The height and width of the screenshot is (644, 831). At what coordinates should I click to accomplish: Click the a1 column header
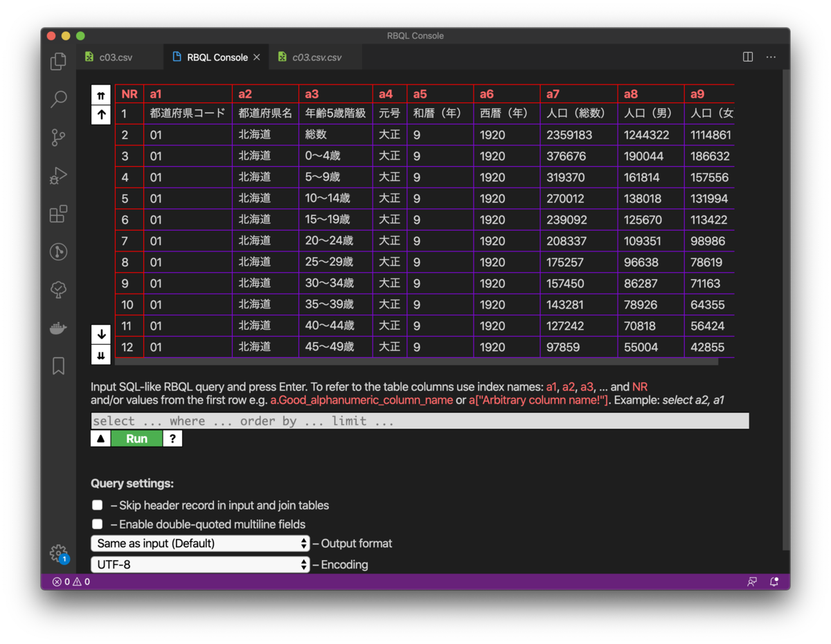pos(188,94)
